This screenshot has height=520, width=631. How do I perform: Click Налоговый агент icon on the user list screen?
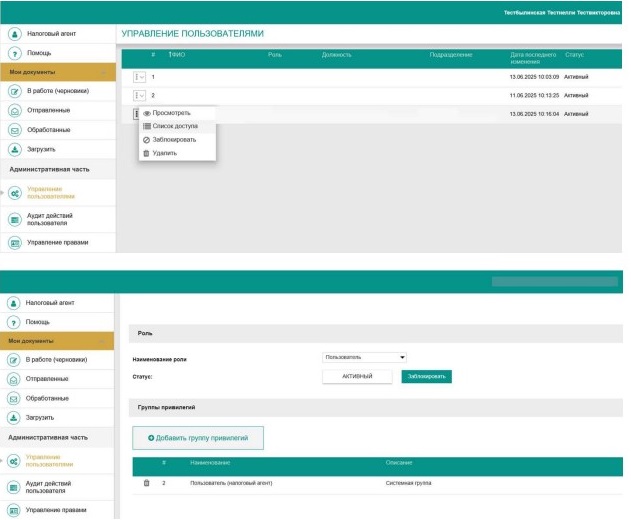coord(15,34)
